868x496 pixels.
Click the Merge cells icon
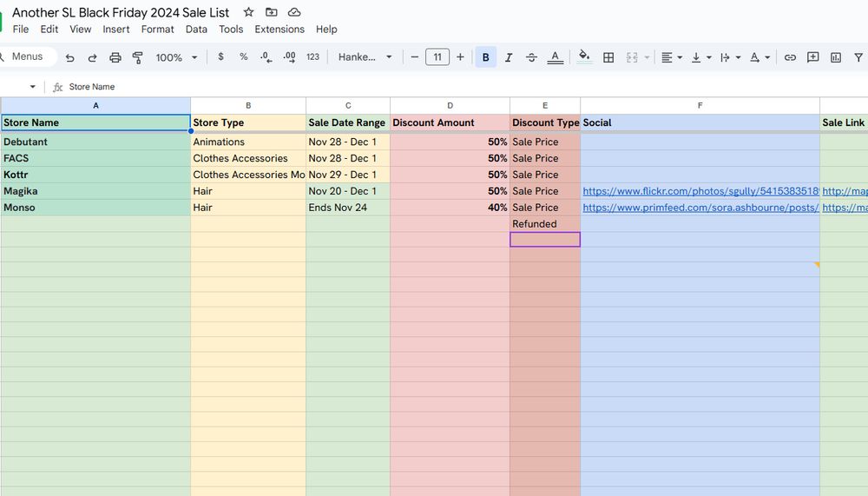632,57
